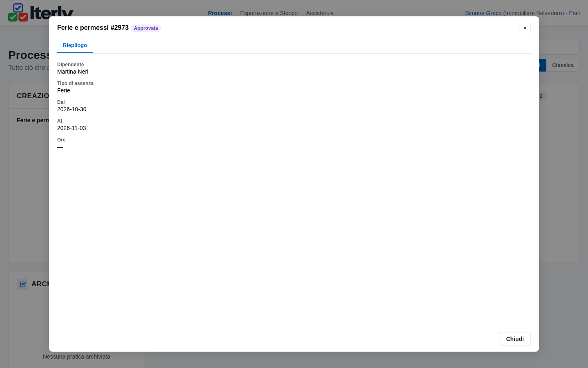Image resolution: width=588 pixels, height=368 pixels.
Task: Click the Esci logout link
Action: (x=574, y=13)
